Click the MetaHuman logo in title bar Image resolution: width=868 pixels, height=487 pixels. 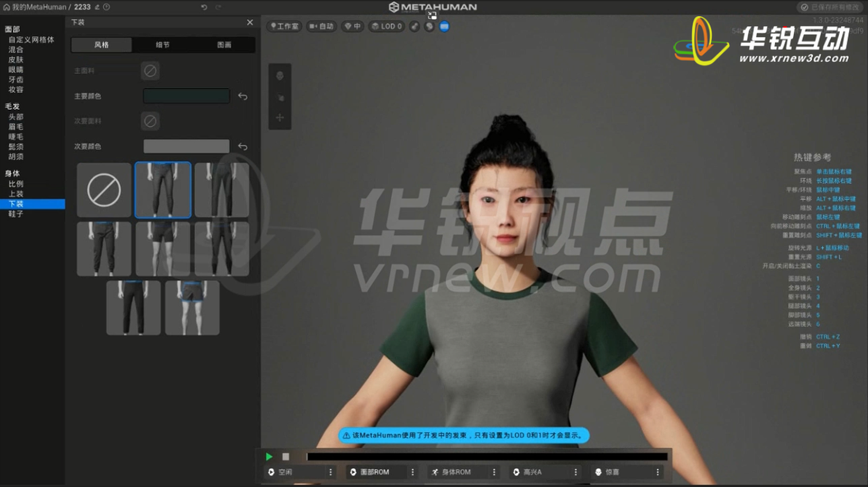(433, 7)
